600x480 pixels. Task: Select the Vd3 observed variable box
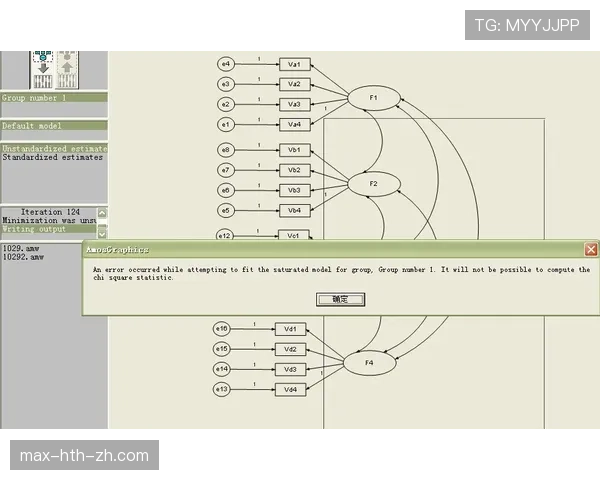pyautogui.click(x=290, y=369)
